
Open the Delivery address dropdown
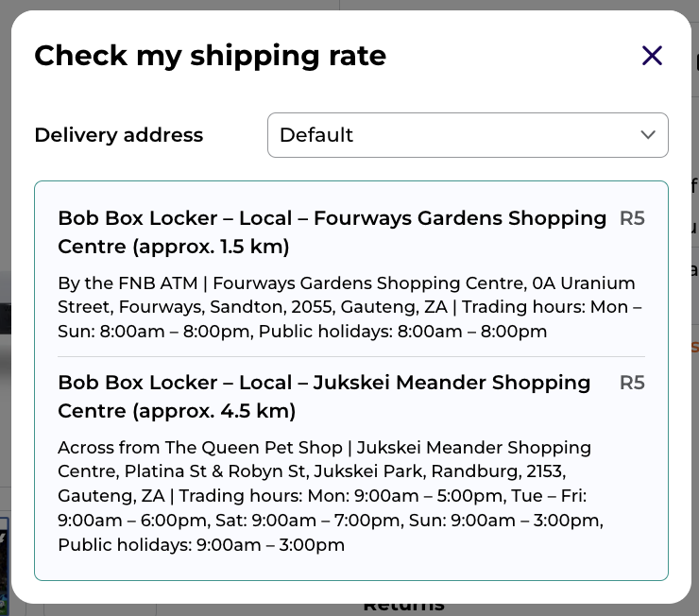pos(468,135)
